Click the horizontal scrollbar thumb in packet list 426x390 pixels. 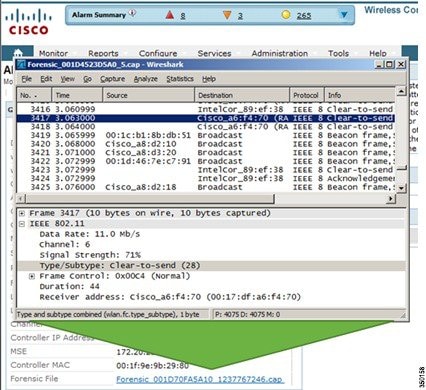coord(150,199)
